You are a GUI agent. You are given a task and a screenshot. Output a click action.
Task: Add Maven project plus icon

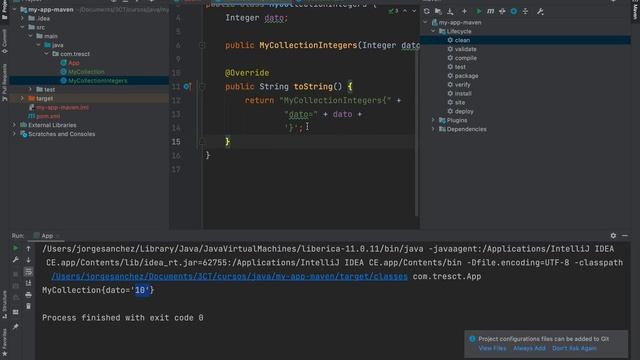[x=464, y=11]
